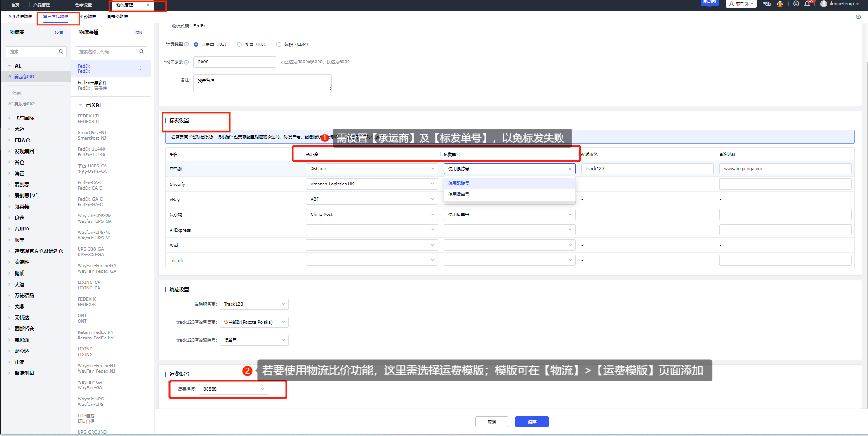Switch to the 平台物流 tab
868x436 pixels.
(87, 17)
